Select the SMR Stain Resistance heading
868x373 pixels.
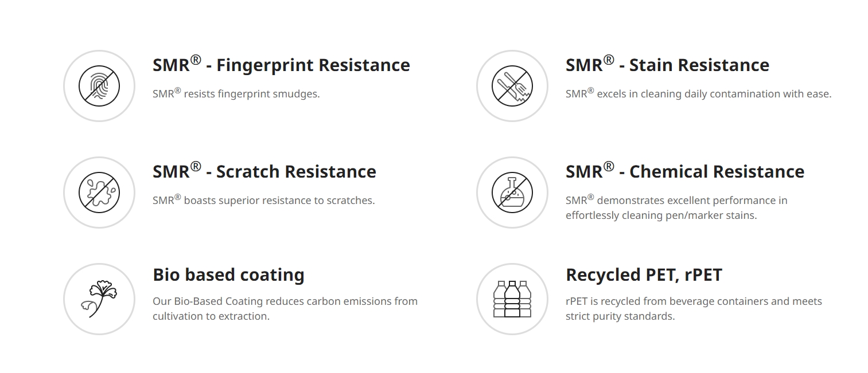667,64
